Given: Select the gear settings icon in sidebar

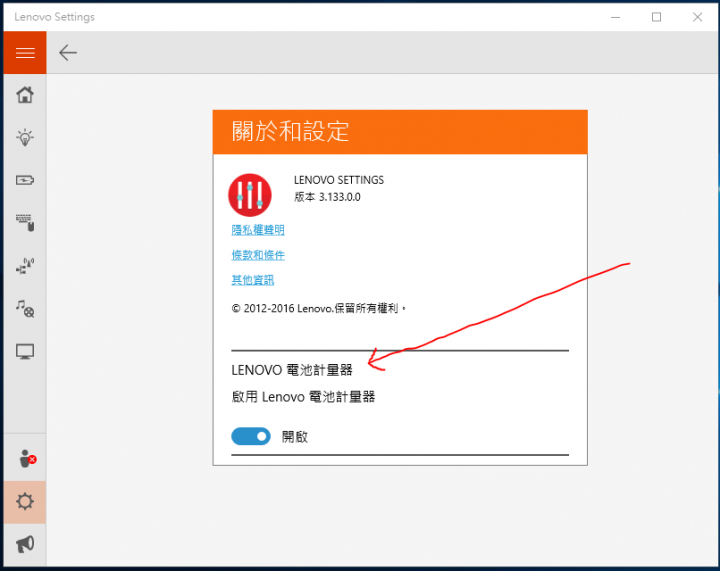Looking at the screenshot, I should (x=25, y=501).
